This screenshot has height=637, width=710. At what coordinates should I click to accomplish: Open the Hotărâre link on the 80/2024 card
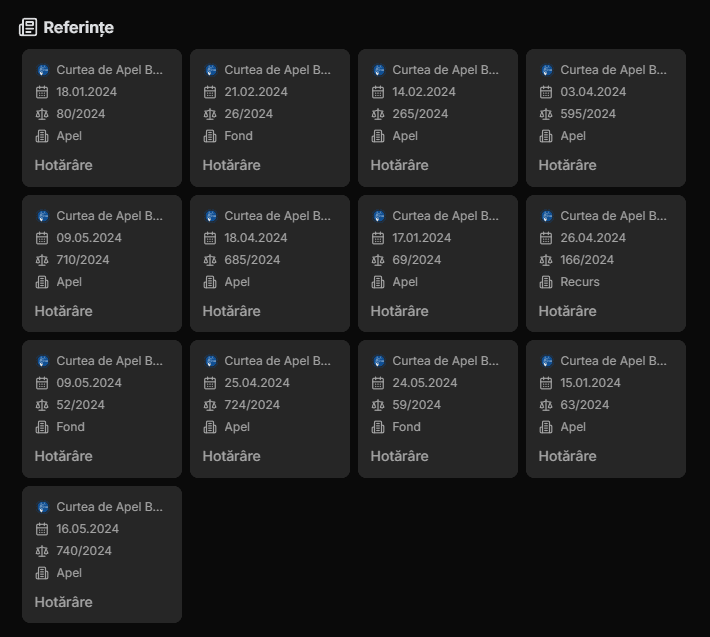(63, 165)
